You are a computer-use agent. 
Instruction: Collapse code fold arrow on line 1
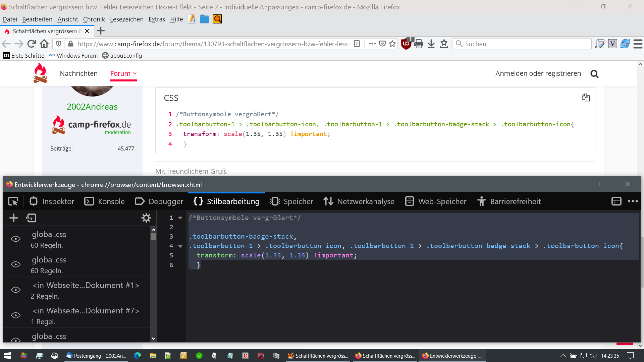click(x=180, y=218)
